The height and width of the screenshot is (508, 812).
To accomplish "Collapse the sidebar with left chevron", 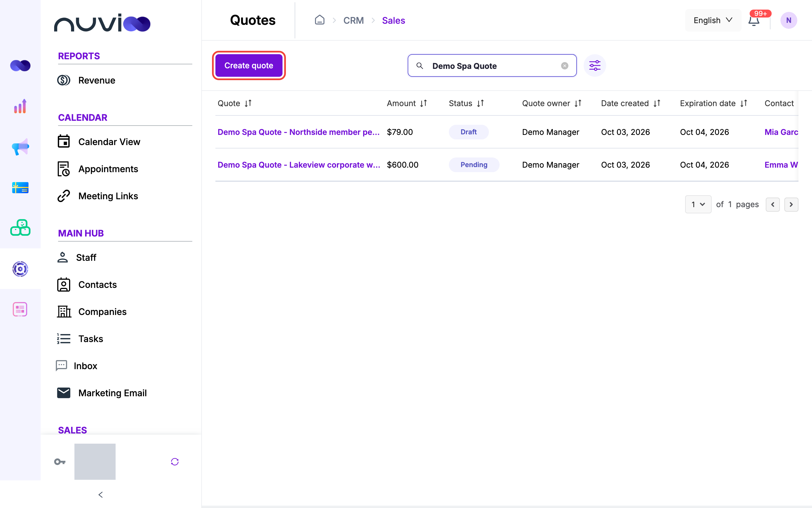I will (x=100, y=494).
